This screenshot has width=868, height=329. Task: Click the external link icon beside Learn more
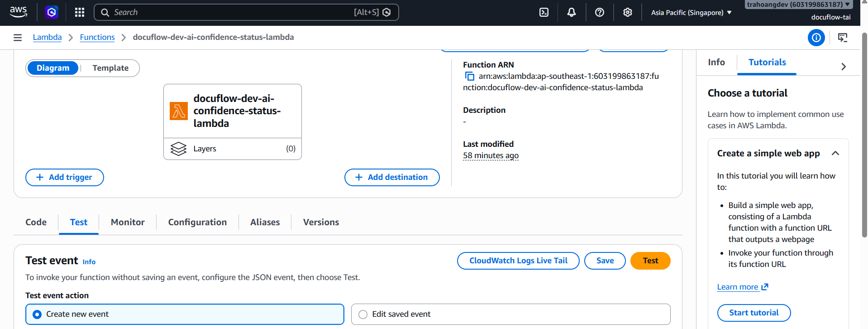click(x=765, y=287)
